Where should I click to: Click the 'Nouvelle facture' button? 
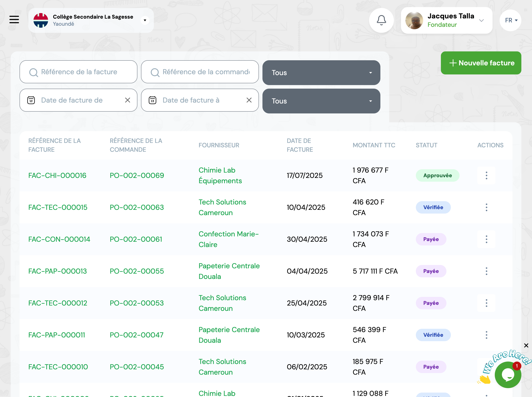pyautogui.click(x=481, y=63)
